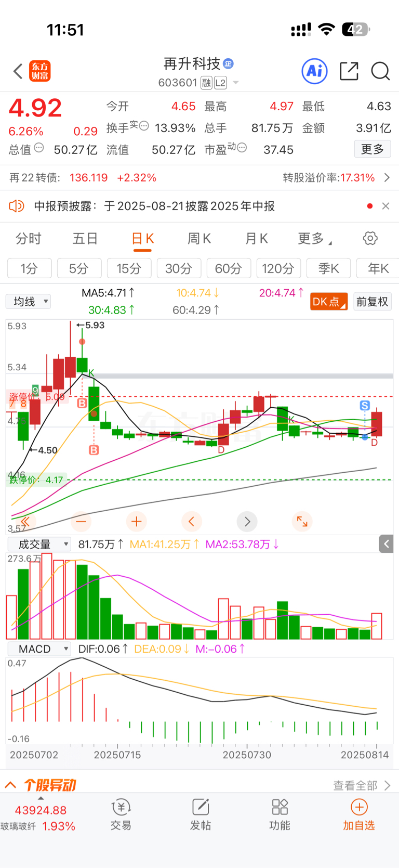Open the Ai assistant icon
The height and width of the screenshot is (868, 399).
315,71
